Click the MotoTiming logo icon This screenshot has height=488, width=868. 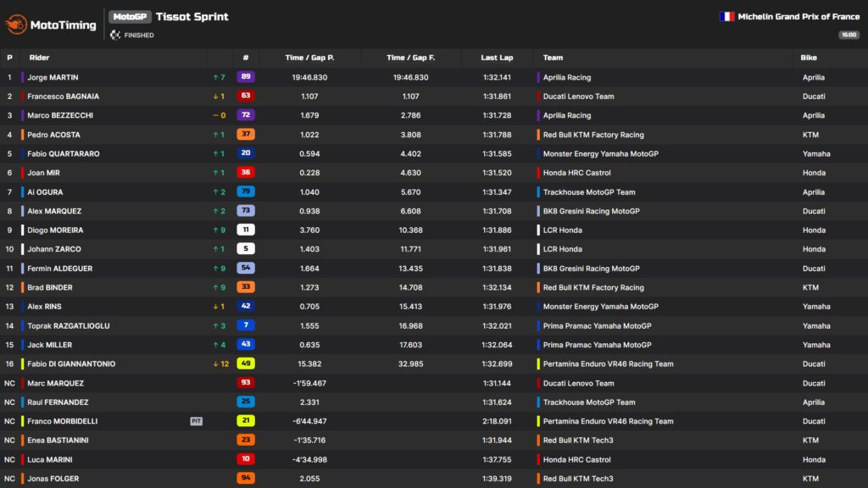(16, 25)
